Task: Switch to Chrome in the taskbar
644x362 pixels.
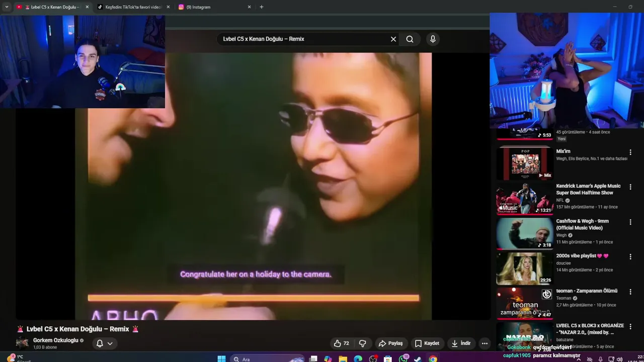Action: click(x=433, y=359)
